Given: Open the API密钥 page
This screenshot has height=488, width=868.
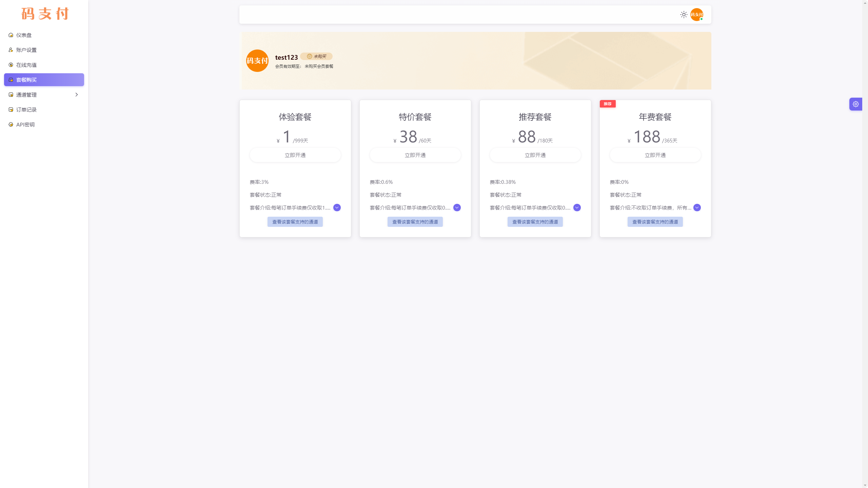Looking at the screenshot, I should pos(25,124).
